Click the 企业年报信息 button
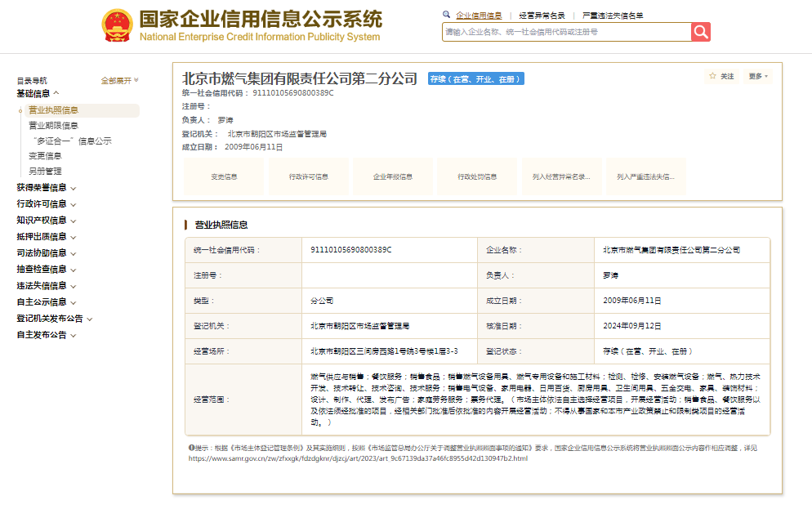 pyautogui.click(x=393, y=176)
